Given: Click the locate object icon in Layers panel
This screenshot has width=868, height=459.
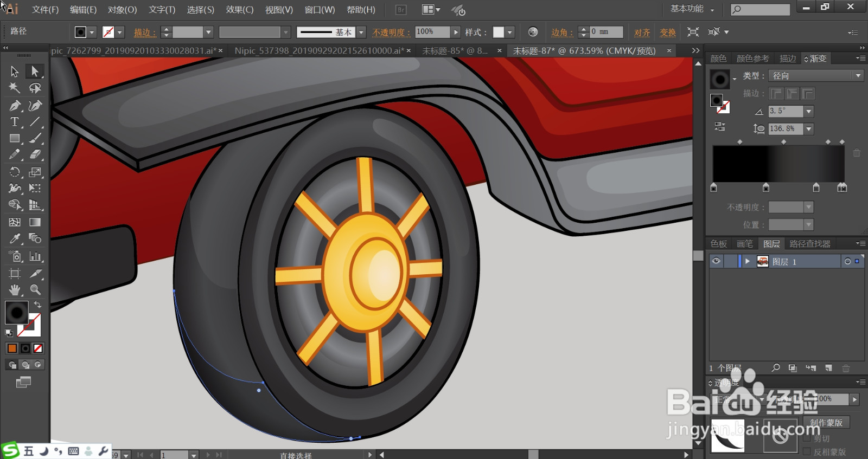Looking at the screenshot, I should 776,368.
